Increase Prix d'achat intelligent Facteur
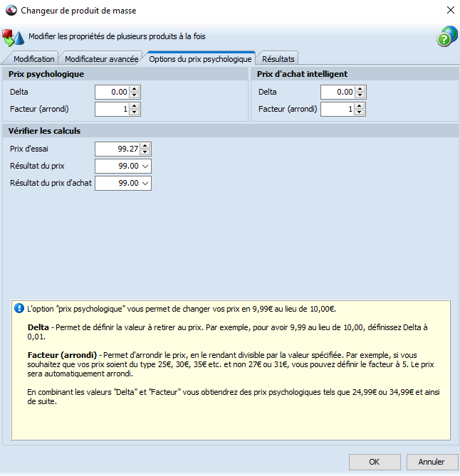This screenshot has height=476, width=460. pos(360,106)
